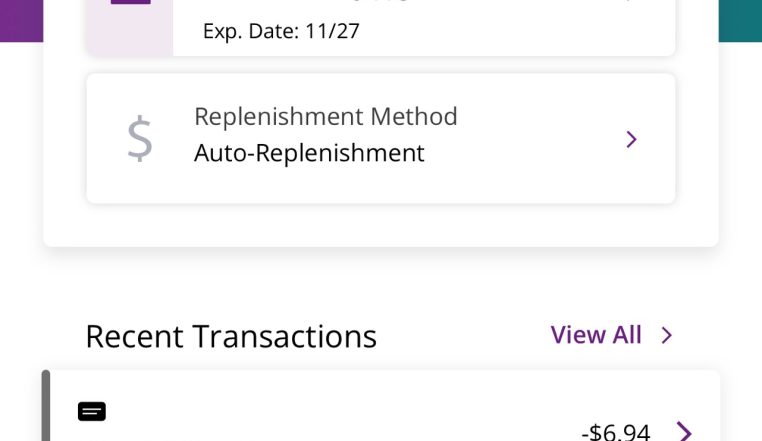This screenshot has width=762, height=441.
Task: Click the Auto-Replenishment value text
Action: click(309, 153)
